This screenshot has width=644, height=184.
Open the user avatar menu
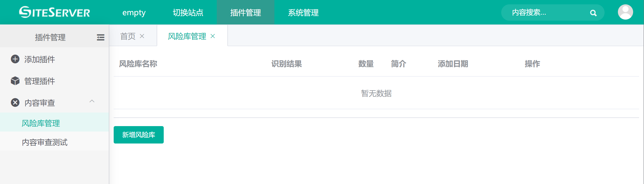coord(625,12)
